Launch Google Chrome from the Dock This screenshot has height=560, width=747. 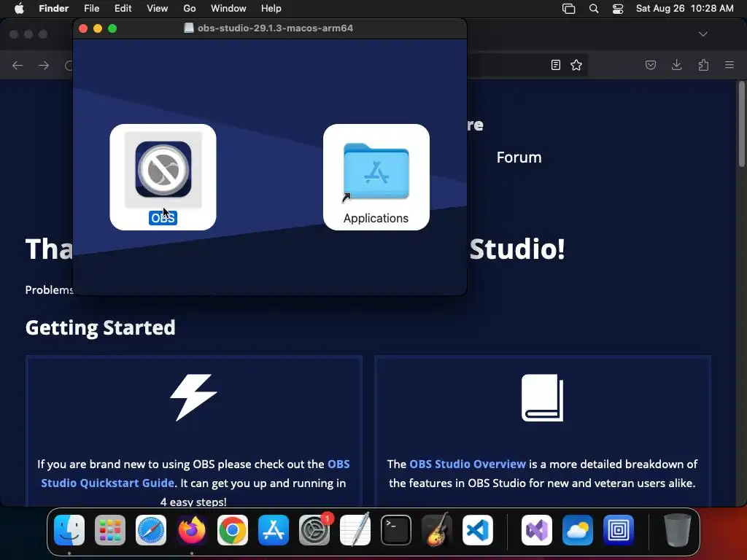(233, 530)
